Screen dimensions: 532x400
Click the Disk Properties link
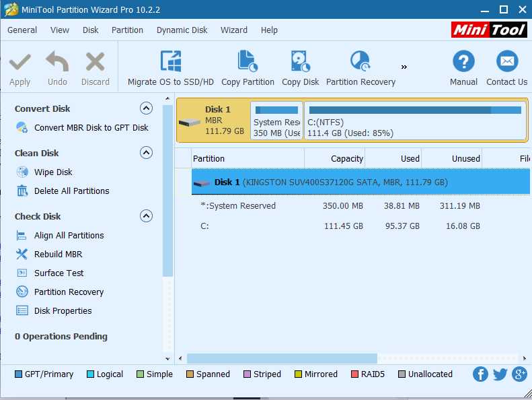(63, 310)
